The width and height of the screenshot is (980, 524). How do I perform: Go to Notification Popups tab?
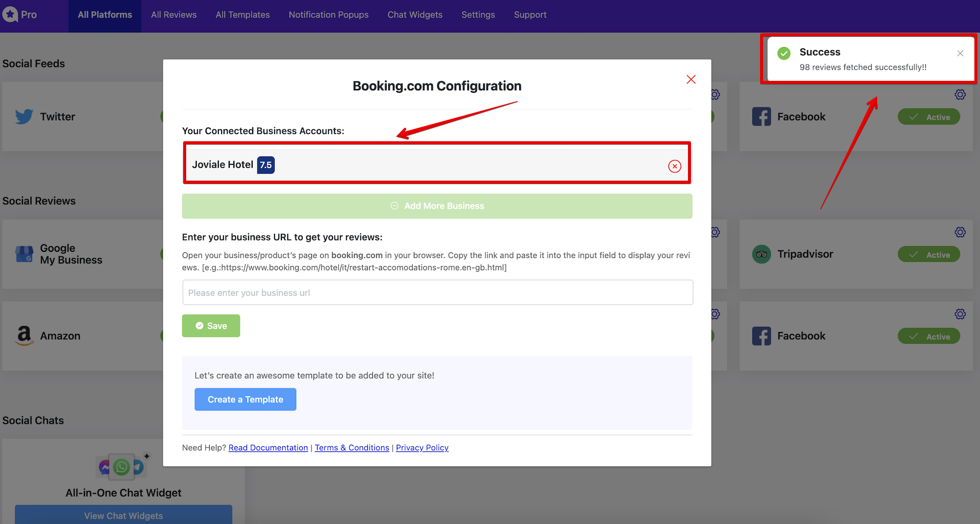[328, 15]
